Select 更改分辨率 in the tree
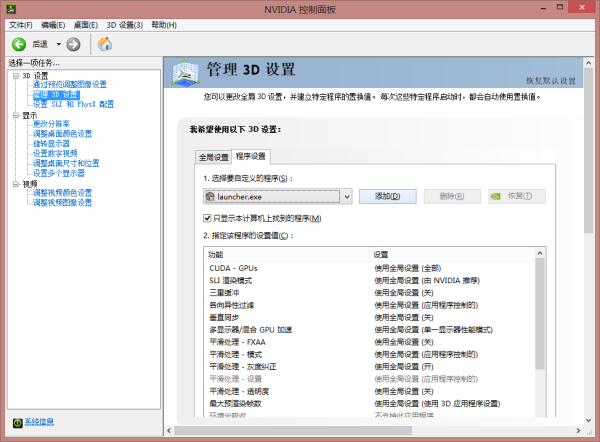The height and width of the screenshot is (442, 600). 51,124
